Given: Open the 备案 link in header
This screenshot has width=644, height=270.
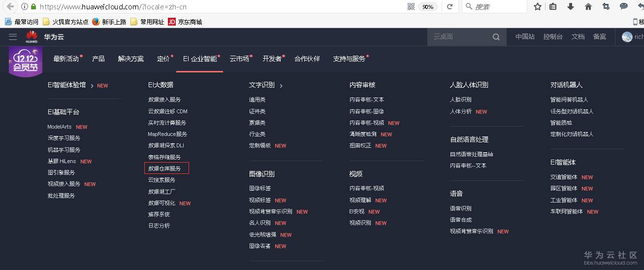Looking at the screenshot, I should (600, 37).
